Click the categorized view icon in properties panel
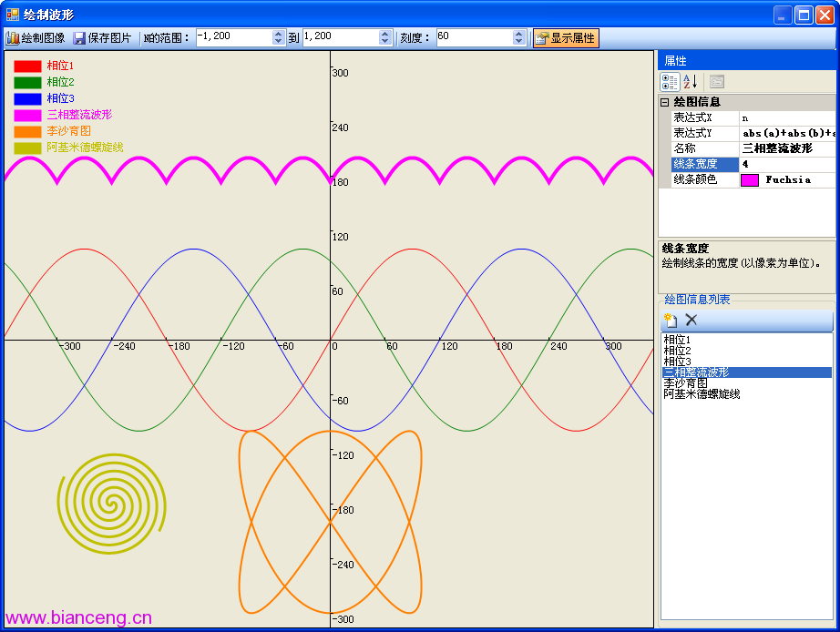The width and height of the screenshot is (840, 632). (x=670, y=82)
